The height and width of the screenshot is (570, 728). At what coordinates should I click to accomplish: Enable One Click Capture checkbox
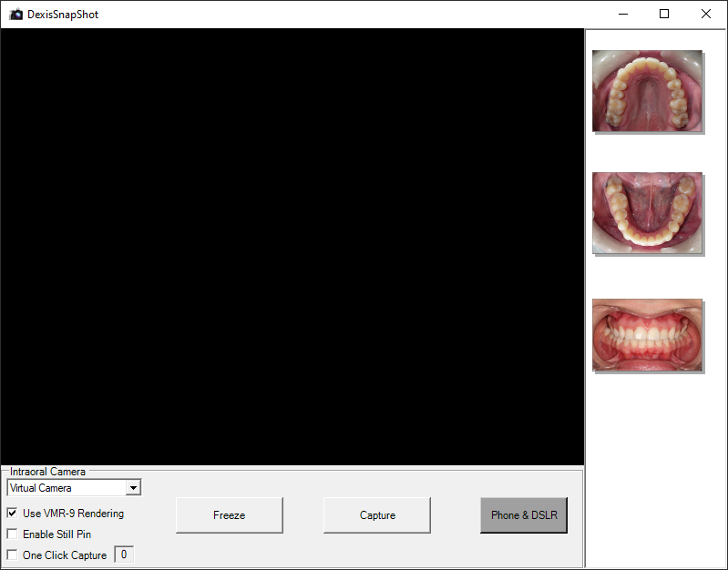tap(12, 555)
